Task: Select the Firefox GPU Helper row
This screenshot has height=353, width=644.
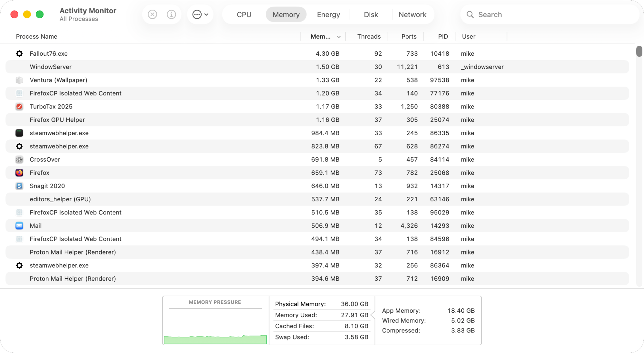Action: pos(317,119)
